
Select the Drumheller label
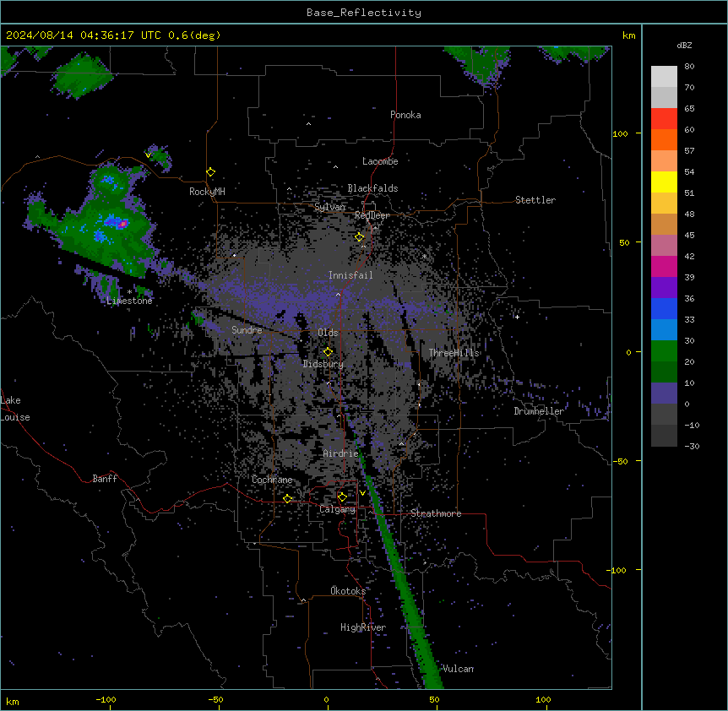tap(539, 411)
